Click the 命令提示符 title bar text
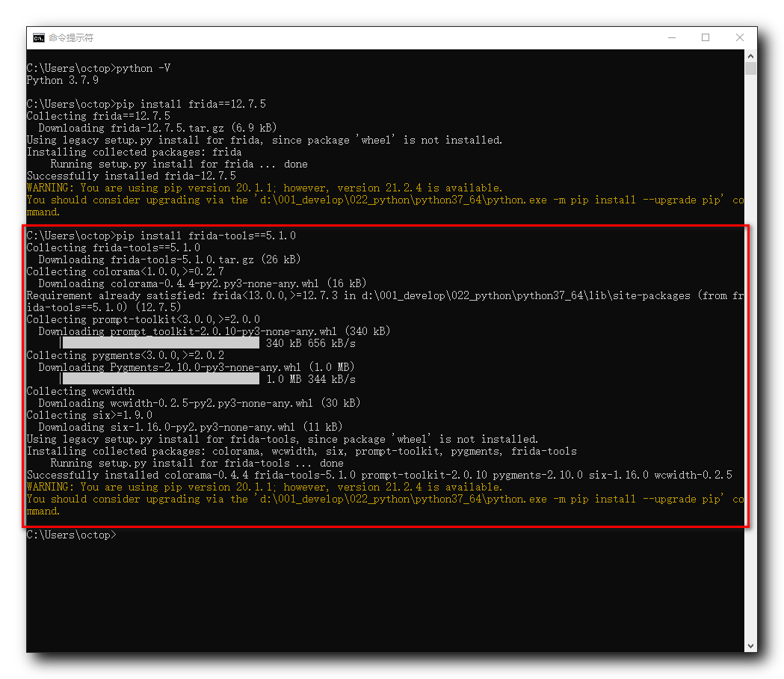The width and height of the screenshot is (784, 679). pyautogui.click(x=72, y=37)
